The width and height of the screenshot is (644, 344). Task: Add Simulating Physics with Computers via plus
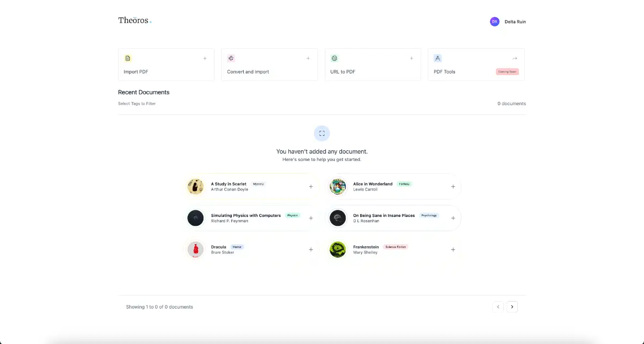[x=311, y=218]
